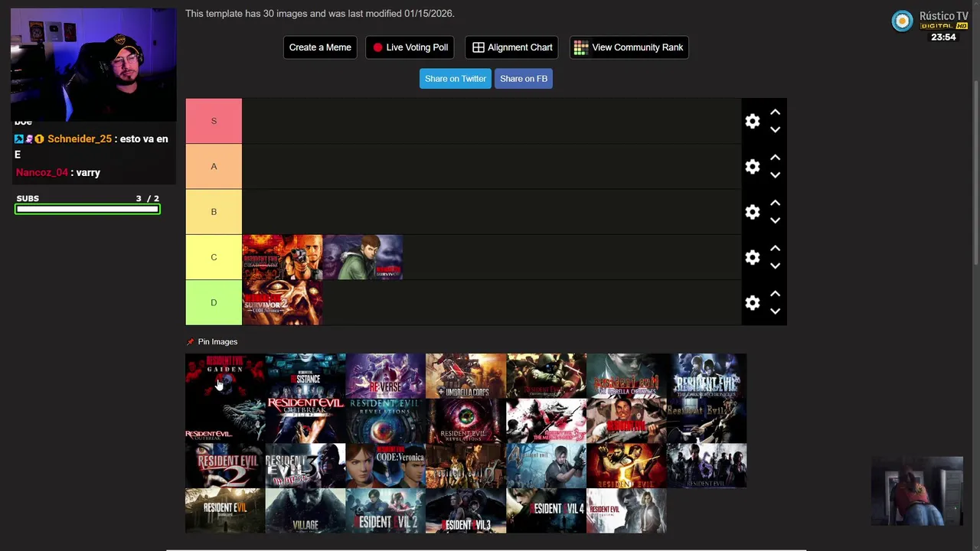This screenshot has width=980, height=551.
Task: Select the Resident Evil Gaiden image
Action: click(225, 376)
